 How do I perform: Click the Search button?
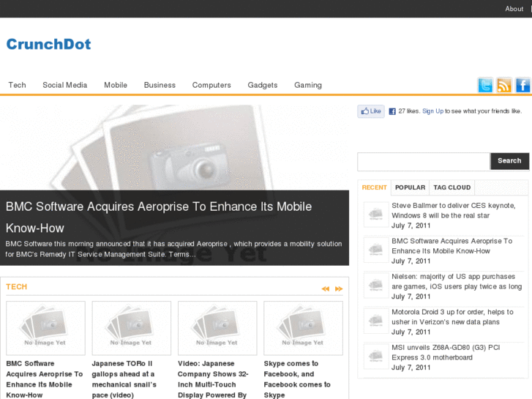[x=509, y=161]
